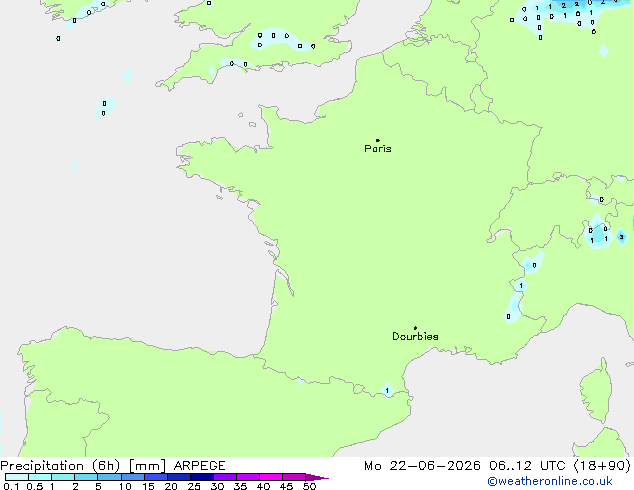This screenshot has height=490, width=634.
Task: Click the '06..12 UTC' time range text
Action: point(527,466)
